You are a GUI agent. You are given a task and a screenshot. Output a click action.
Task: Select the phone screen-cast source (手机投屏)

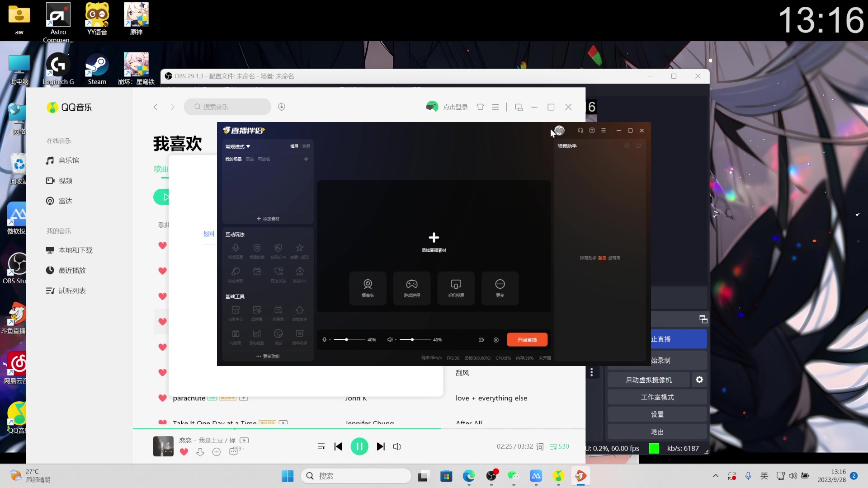point(456,288)
